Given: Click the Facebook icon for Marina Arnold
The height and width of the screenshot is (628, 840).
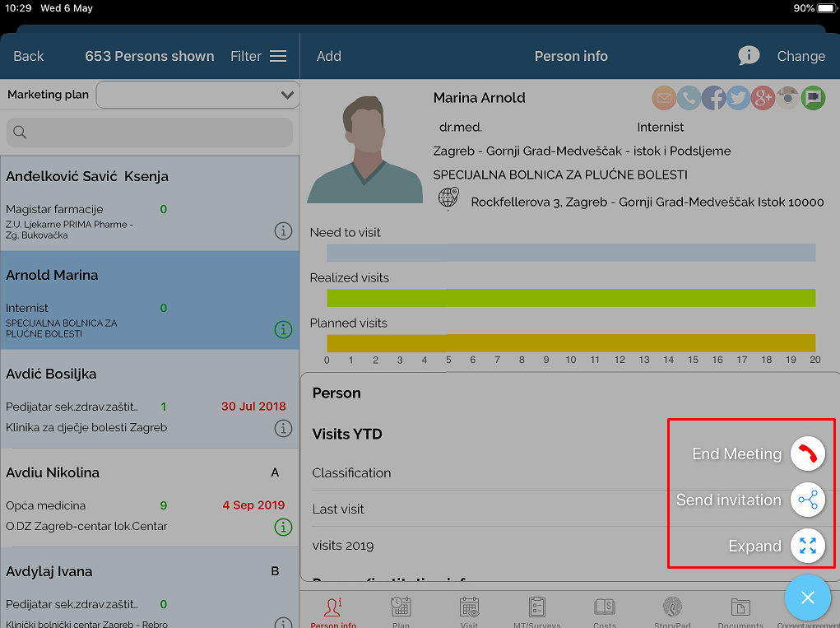Looking at the screenshot, I should [x=713, y=98].
